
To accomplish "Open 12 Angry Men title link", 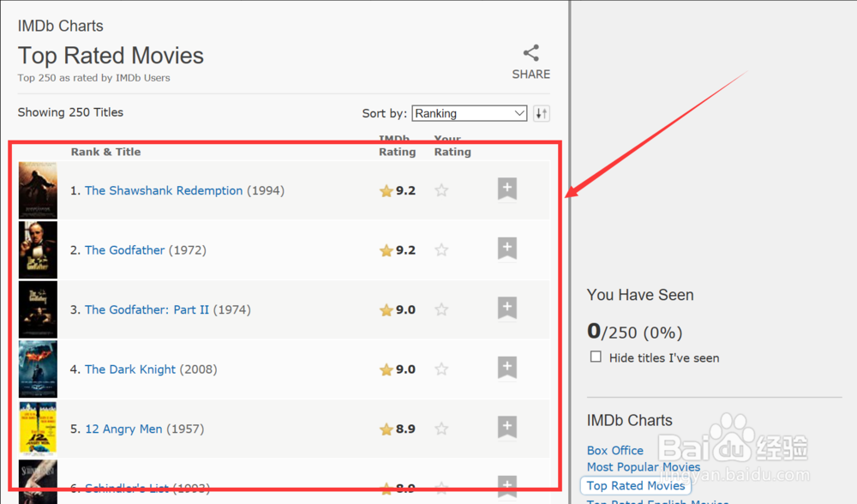I will coord(123,429).
